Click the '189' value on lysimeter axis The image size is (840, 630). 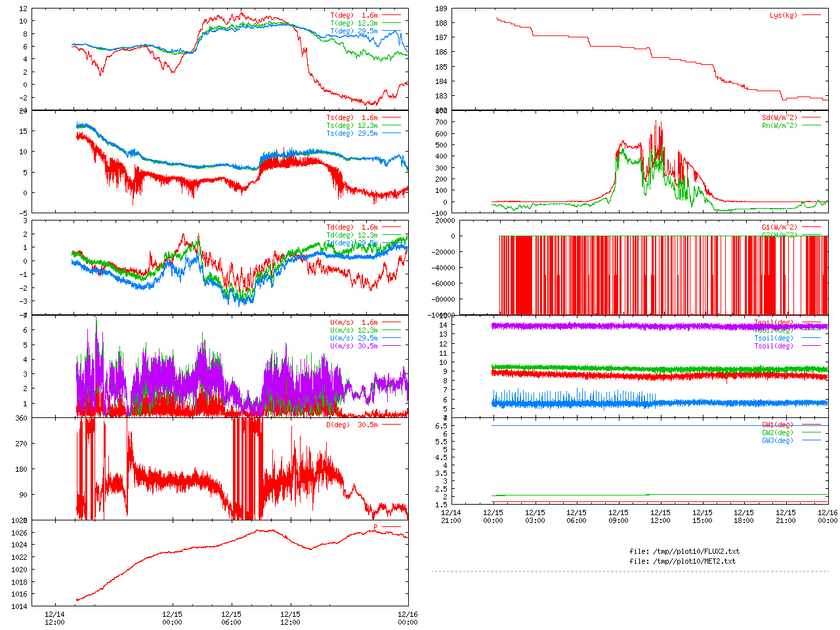coord(441,9)
